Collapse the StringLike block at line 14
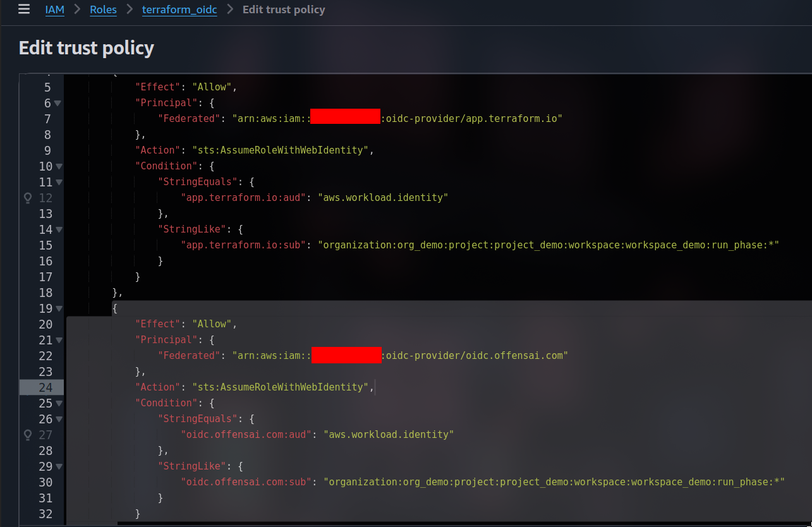Viewport: 812px width, 527px height. pyautogui.click(x=58, y=229)
